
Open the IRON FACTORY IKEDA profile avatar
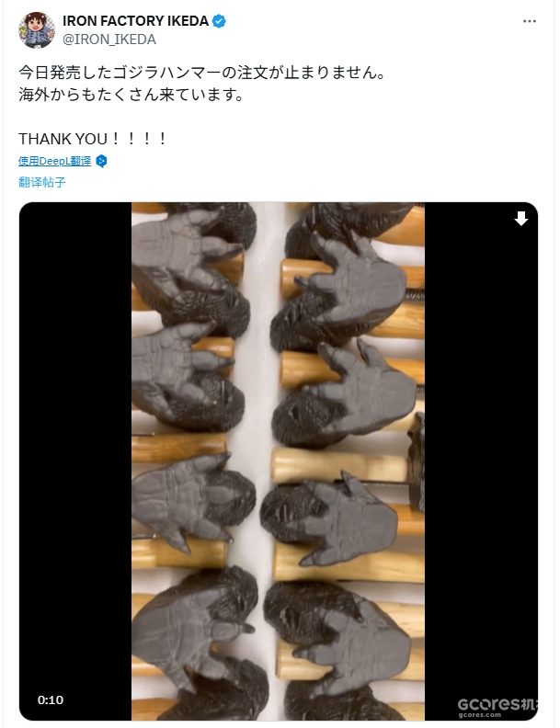coord(37,29)
